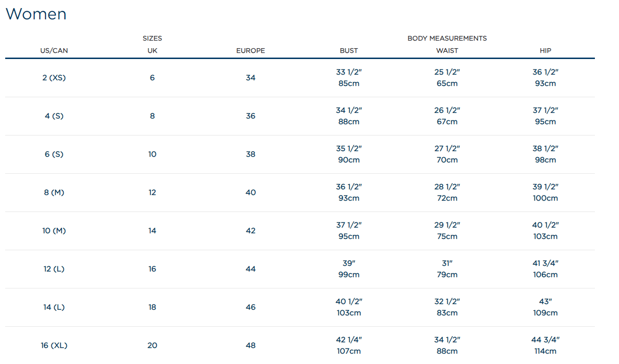Click the 39" bust measurement
This screenshot has width=619, height=364.
(x=349, y=263)
